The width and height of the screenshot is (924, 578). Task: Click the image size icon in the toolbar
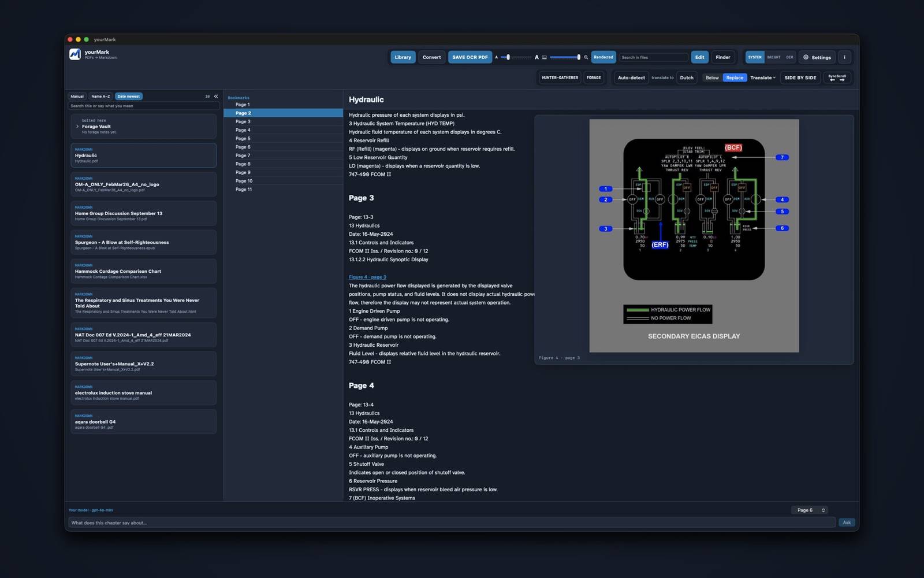pyautogui.click(x=544, y=57)
